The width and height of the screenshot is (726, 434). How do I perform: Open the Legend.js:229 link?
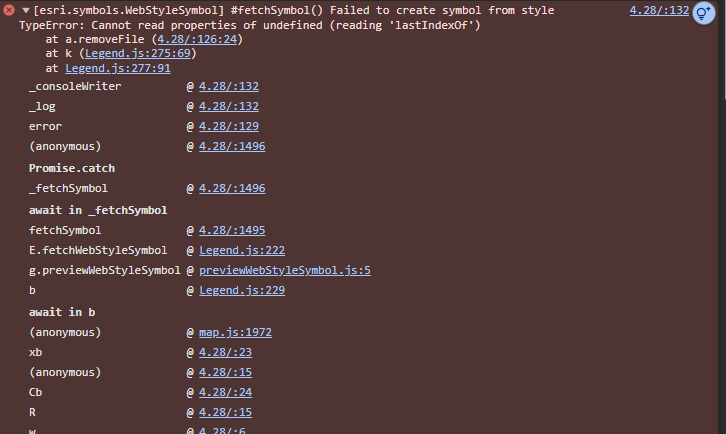point(242,290)
